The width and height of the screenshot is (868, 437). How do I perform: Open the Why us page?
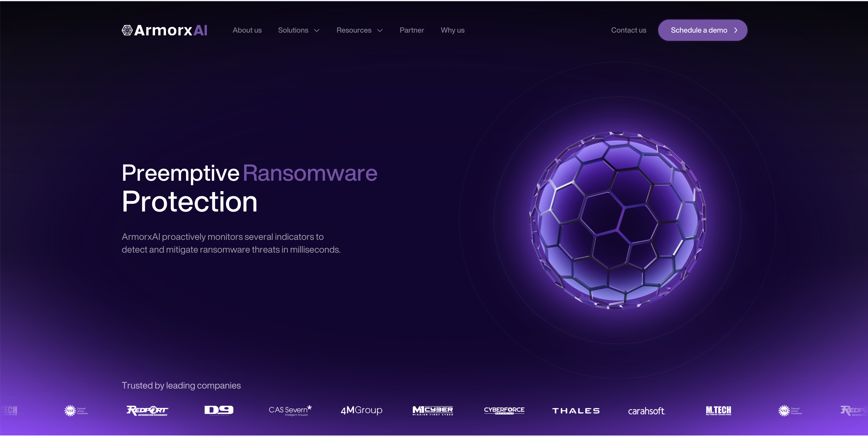(452, 30)
